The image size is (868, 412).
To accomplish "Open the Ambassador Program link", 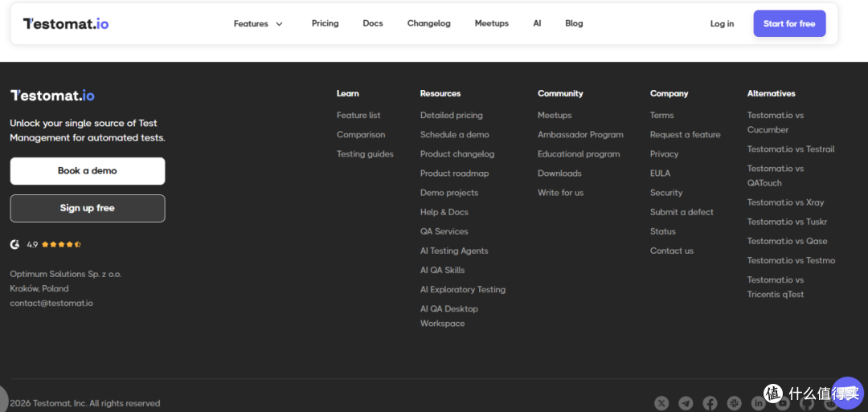I will (x=580, y=134).
